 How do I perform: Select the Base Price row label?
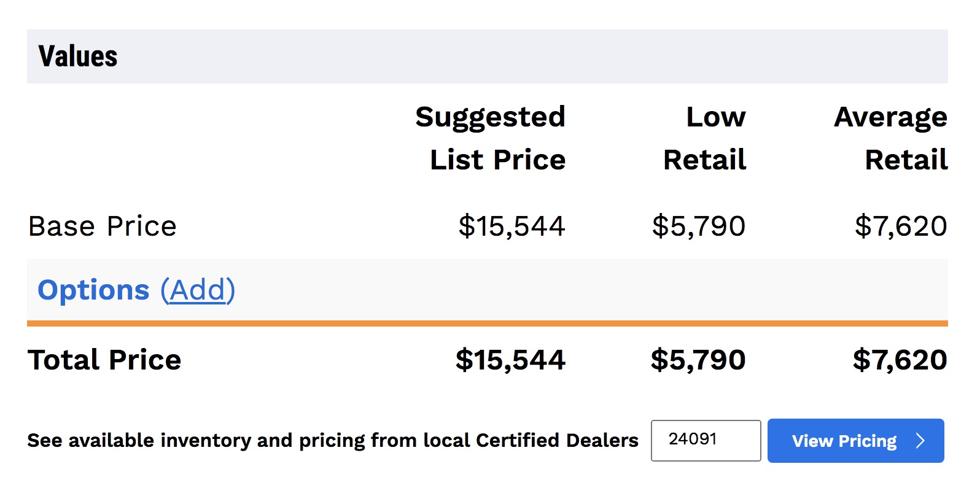103,226
